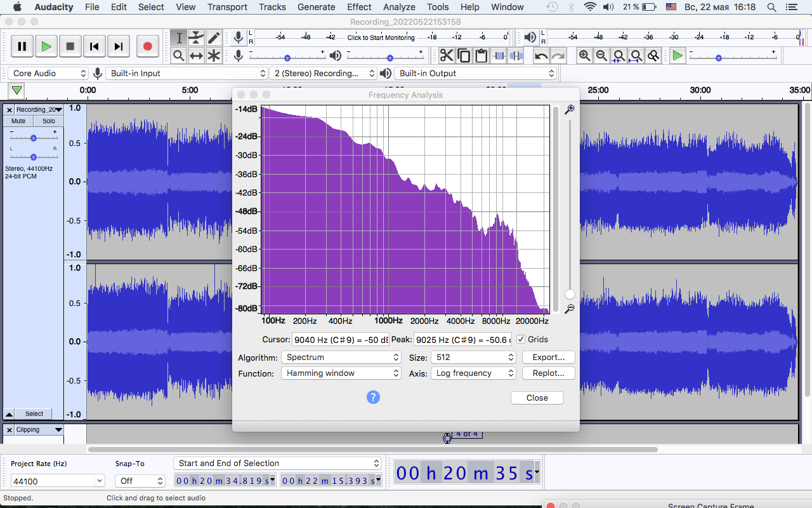Open the Hamming window Function dropdown
This screenshot has width=812, height=508.
tap(341, 373)
